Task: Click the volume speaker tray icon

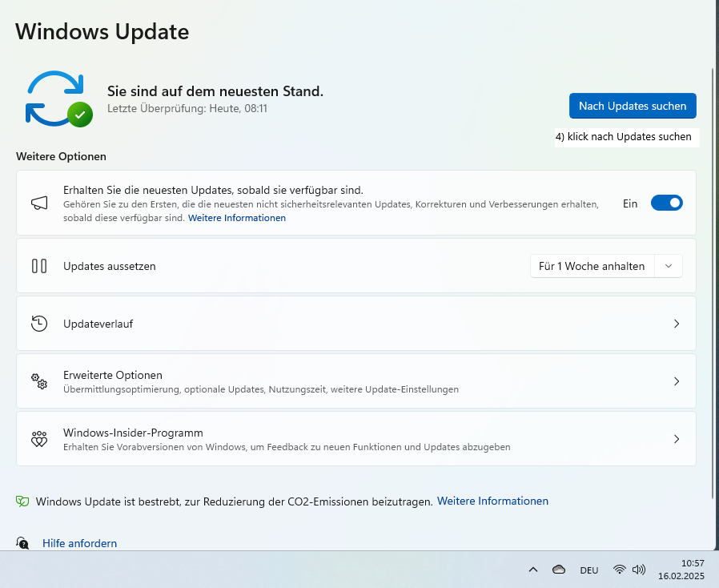Action: (639, 570)
